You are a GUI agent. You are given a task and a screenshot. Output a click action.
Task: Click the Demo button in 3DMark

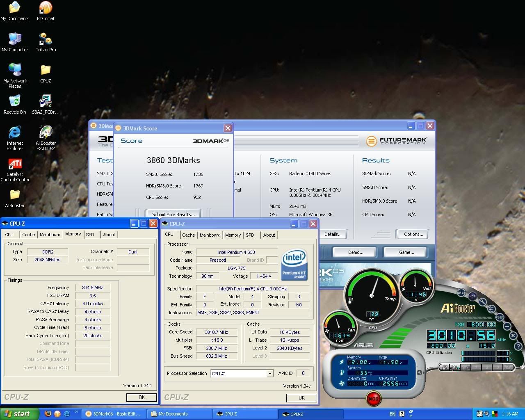[x=355, y=252]
